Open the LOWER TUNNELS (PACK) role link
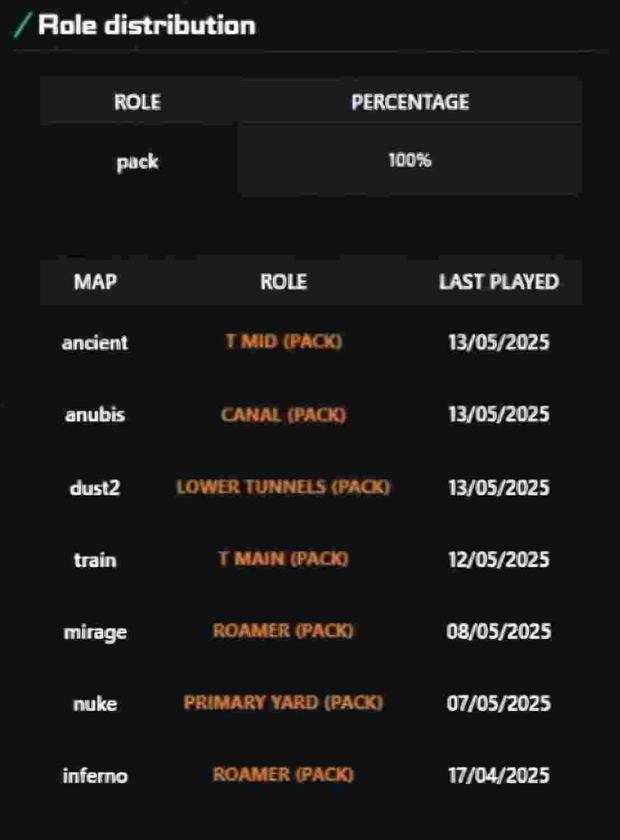The height and width of the screenshot is (840, 620). pos(283,487)
